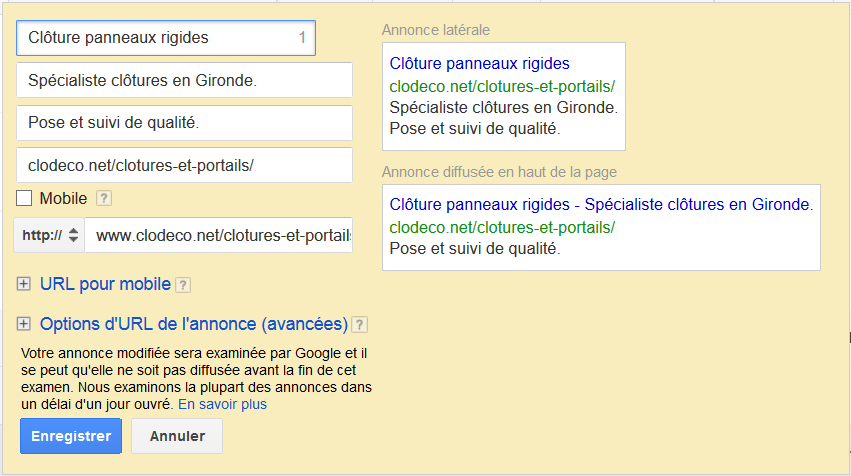This screenshot has height=476, width=851.
Task: Edit description line Spécialiste clôtures en Gironde
Action: click(x=185, y=80)
